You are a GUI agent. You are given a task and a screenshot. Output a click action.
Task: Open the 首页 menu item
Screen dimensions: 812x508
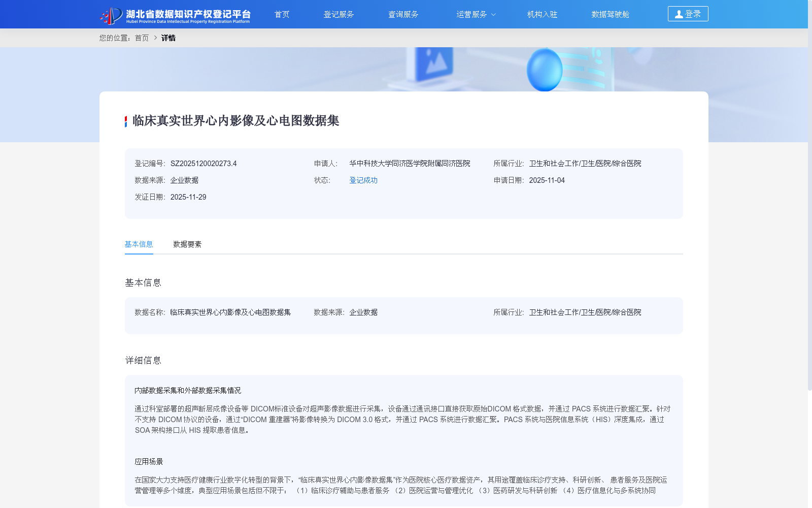coord(282,14)
